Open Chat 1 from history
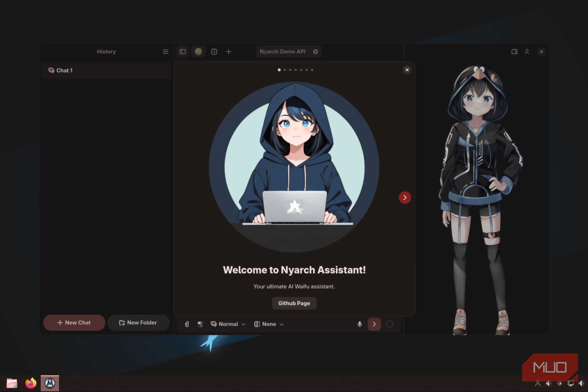 106,70
